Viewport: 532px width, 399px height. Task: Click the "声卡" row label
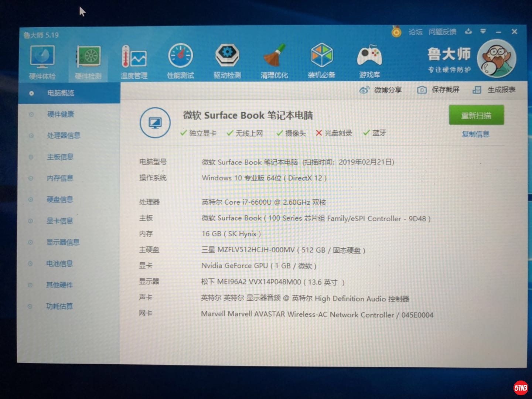pos(146,297)
